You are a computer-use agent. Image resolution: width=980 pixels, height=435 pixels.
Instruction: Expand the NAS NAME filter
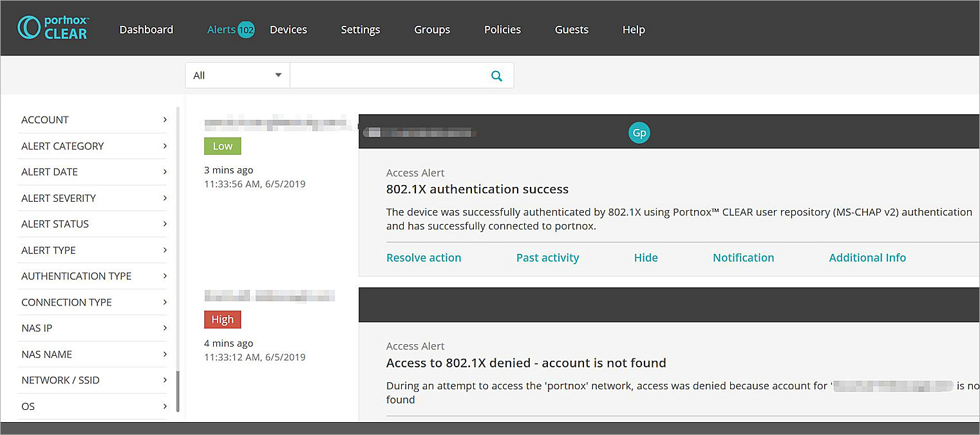pyautogui.click(x=92, y=354)
